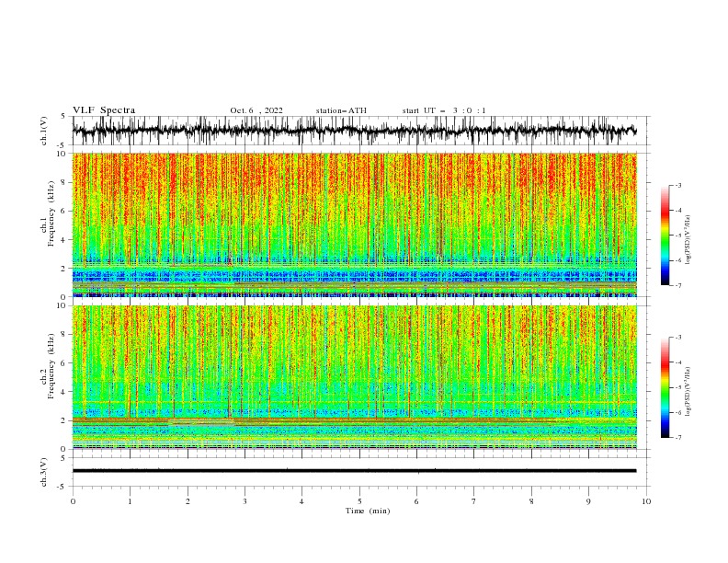The width and height of the screenshot is (728, 563).
Task: Click the ch.1 Frequency (kHz) axis label
Action: [x=48, y=213]
